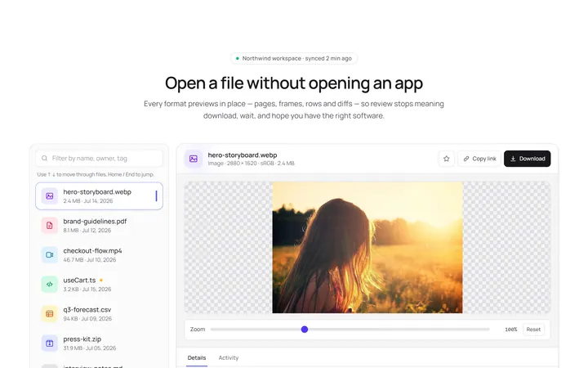Open useCart.ts in the file list
The width and height of the screenshot is (588, 368).
pyautogui.click(x=100, y=285)
